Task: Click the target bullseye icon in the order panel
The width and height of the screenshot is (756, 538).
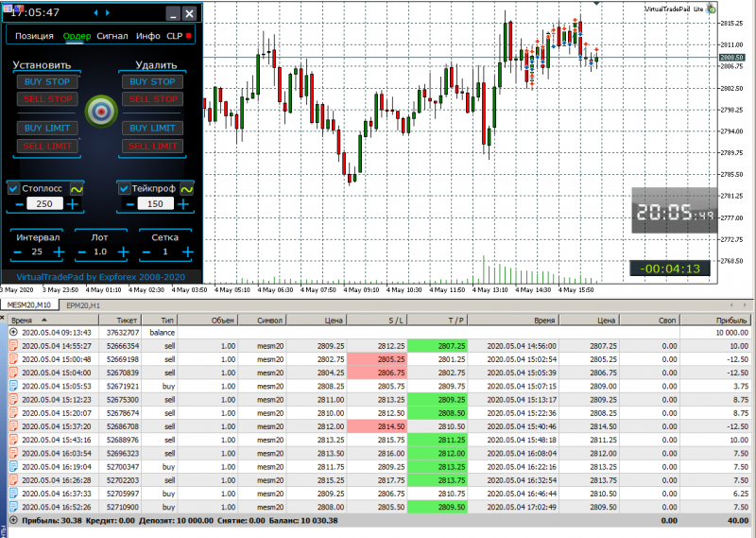Action: 101,112
